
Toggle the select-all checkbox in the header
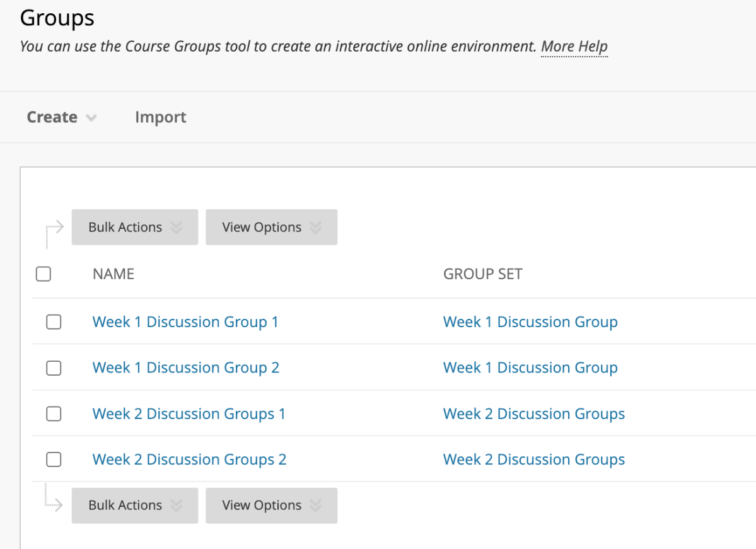(44, 274)
